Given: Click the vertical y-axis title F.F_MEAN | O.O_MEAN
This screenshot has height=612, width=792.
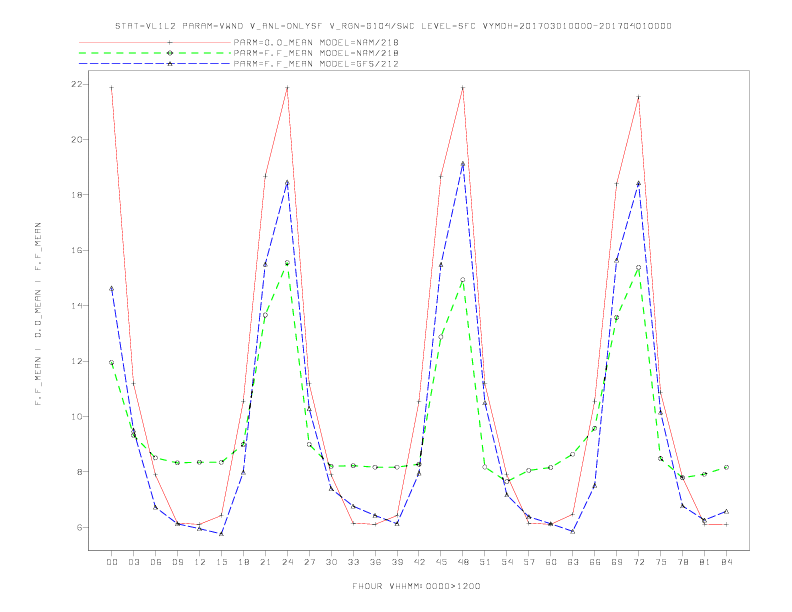Looking at the screenshot, I should pyautogui.click(x=38, y=314).
